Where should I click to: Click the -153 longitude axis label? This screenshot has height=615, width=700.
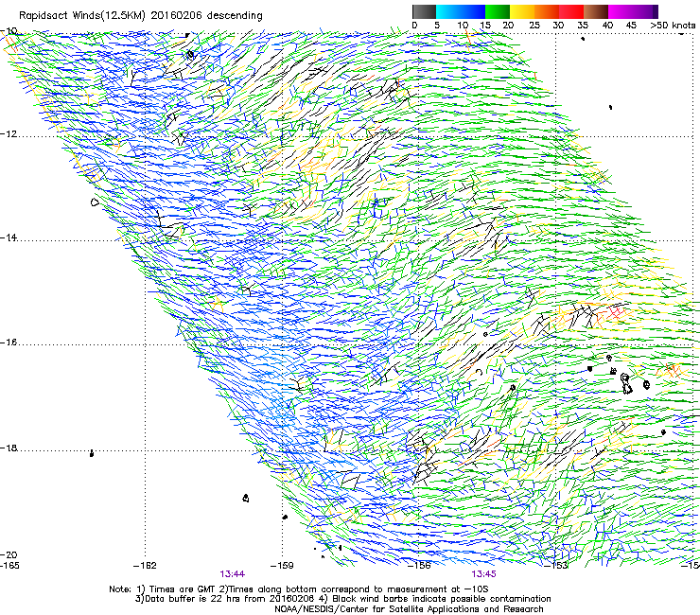[556, 566]
